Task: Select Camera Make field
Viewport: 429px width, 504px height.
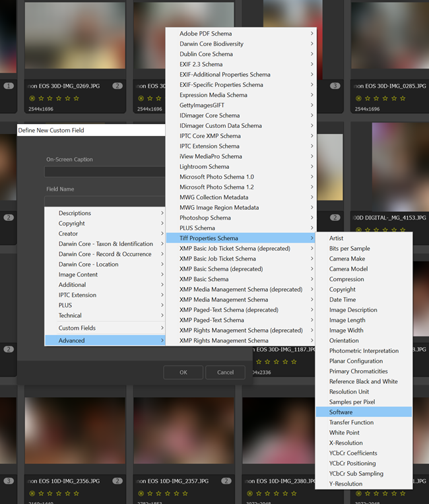Action: 364,259
